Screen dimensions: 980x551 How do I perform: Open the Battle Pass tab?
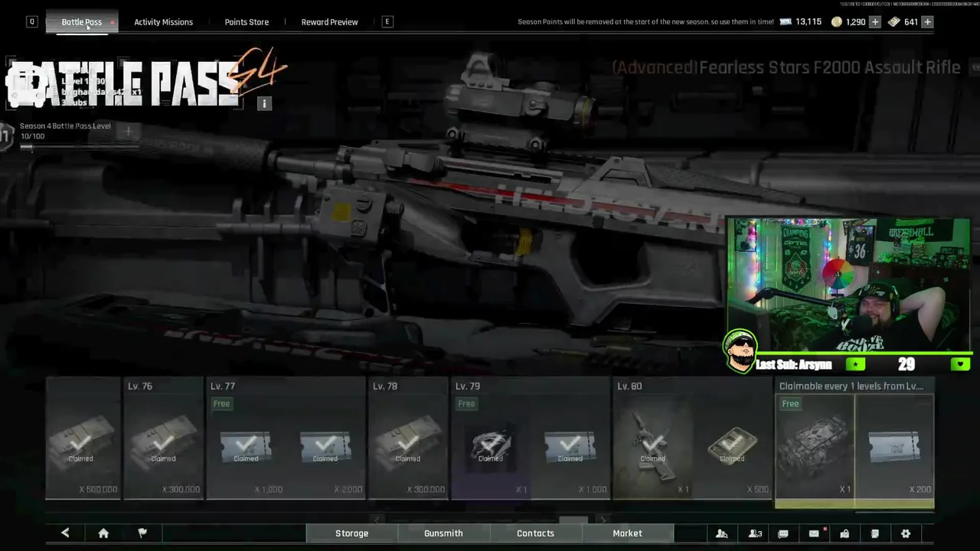tap(82, 22)
